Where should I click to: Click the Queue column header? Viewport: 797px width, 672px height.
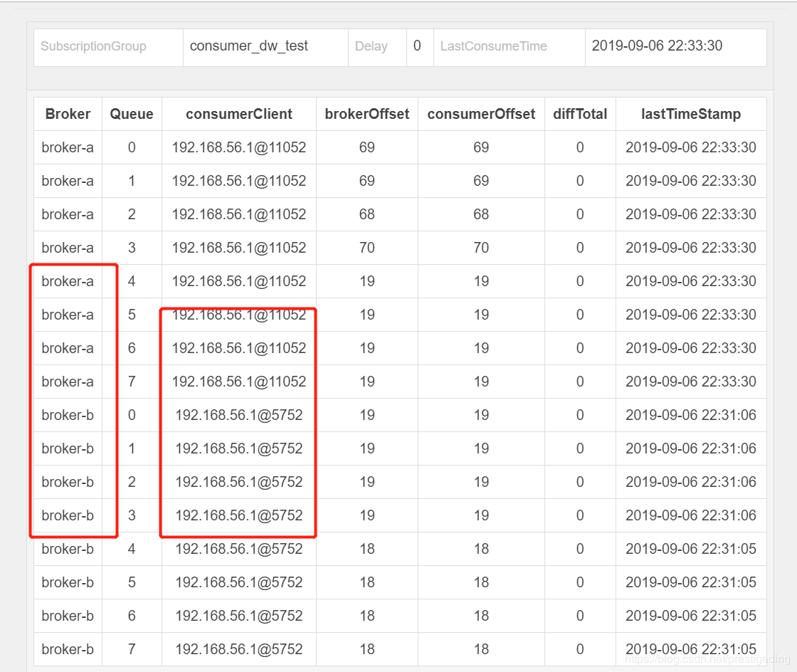132,114
